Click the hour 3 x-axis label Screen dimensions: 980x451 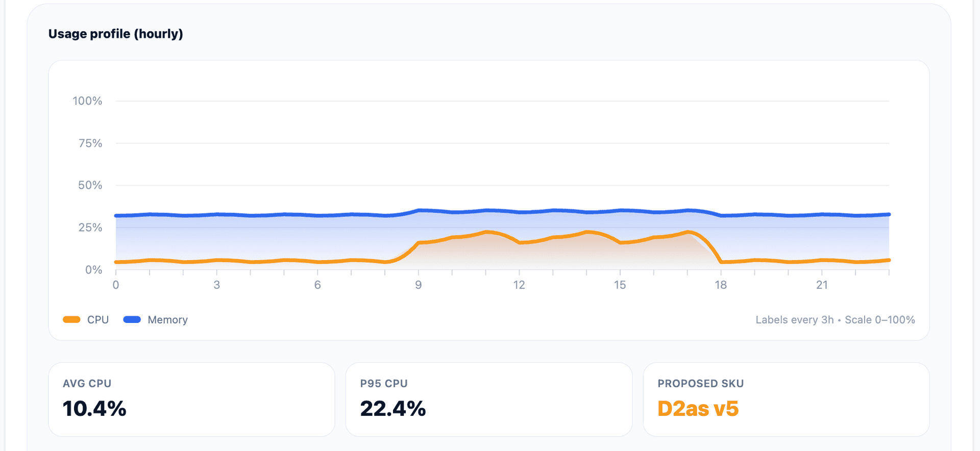217,285
